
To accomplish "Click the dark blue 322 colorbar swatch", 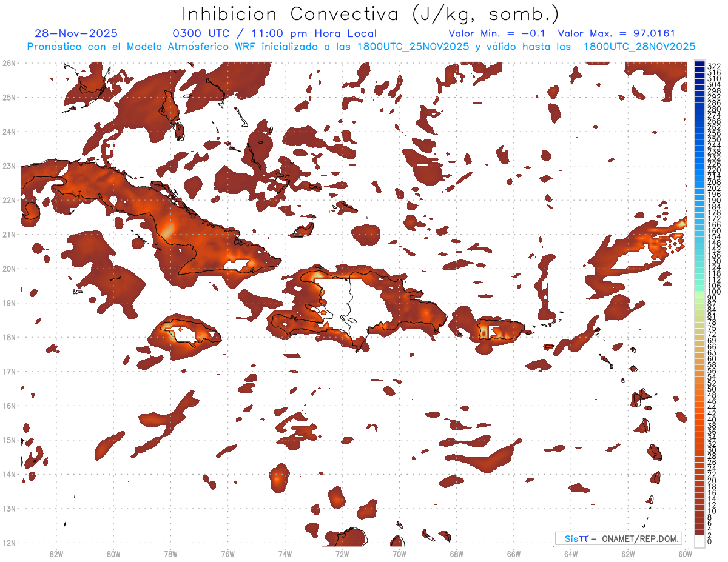I will 700,64.
